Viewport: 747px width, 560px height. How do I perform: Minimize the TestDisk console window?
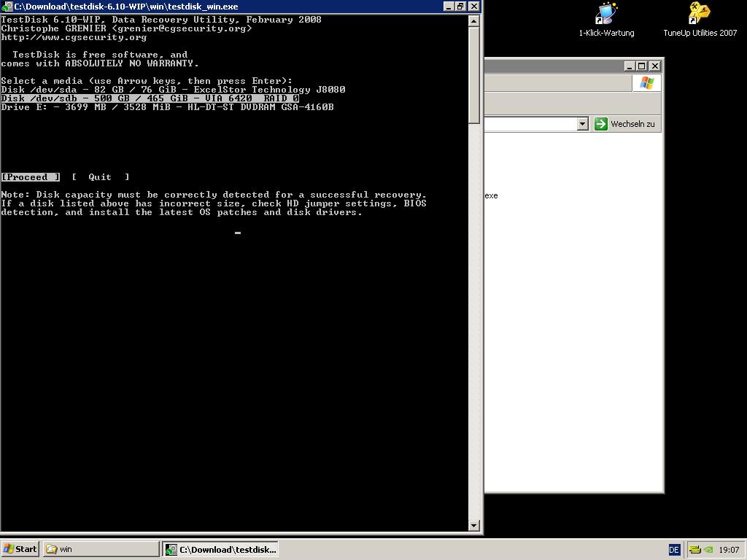pos(449,6)
